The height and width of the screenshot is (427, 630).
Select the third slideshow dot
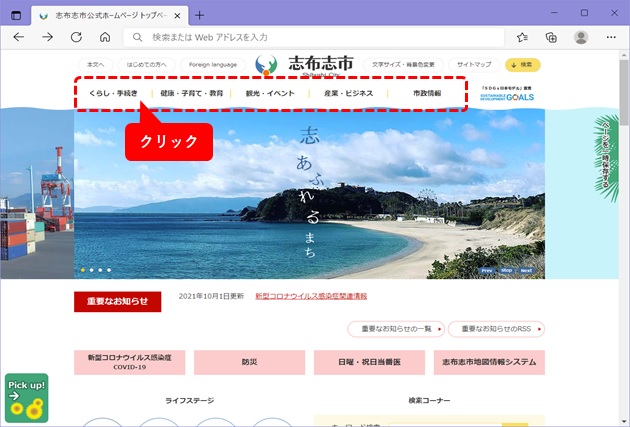tap(100, 270)
